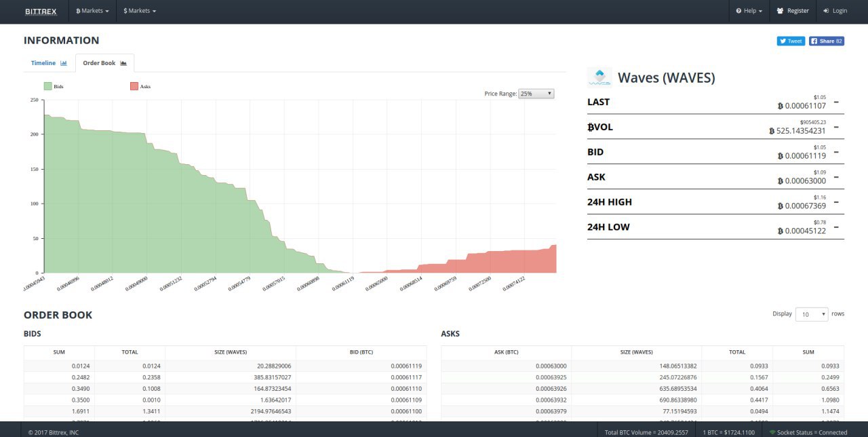Toggle the Asks legend swatch
This screenshot has height=437, width=868.
click(x=134, y=86)
